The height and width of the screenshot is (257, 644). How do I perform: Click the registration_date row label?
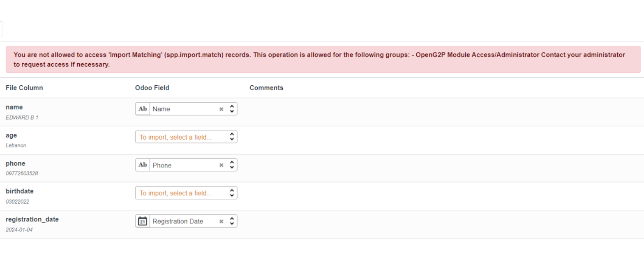point(32,219)
